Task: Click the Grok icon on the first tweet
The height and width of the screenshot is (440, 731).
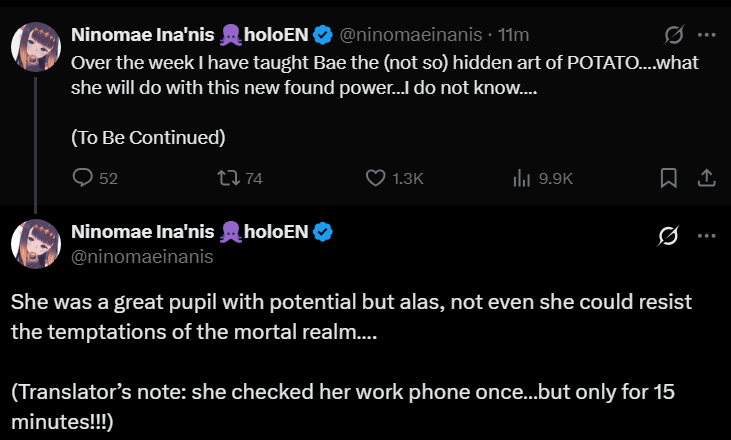Action: 674,36
